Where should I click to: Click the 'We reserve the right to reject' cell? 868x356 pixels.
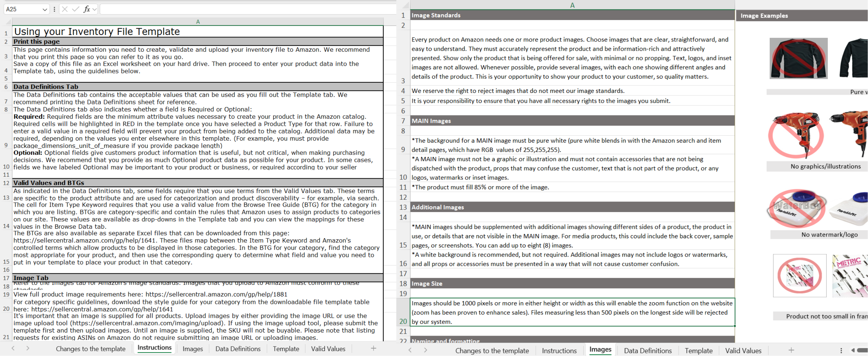click(572, 91)
